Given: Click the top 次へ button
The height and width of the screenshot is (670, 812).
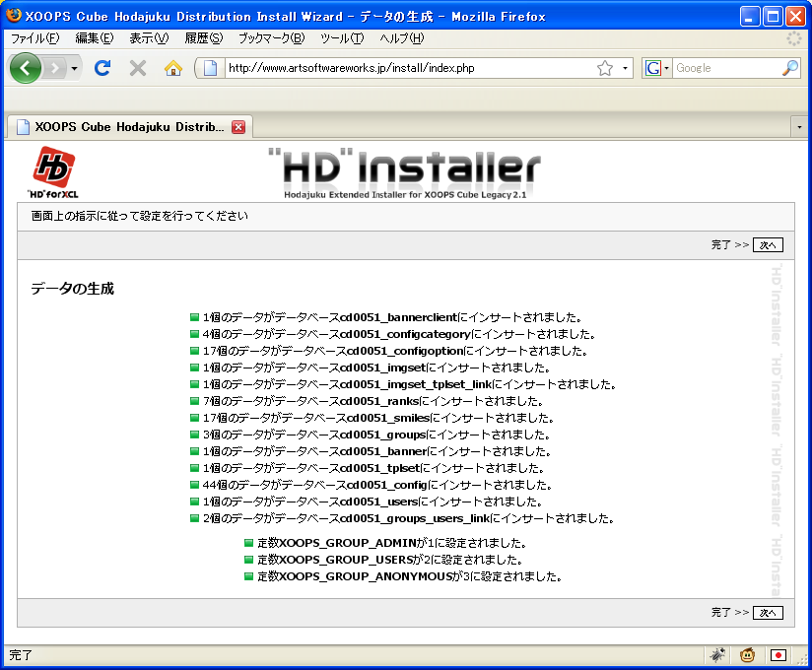Looking at the screenshot, I should (768, 245).
